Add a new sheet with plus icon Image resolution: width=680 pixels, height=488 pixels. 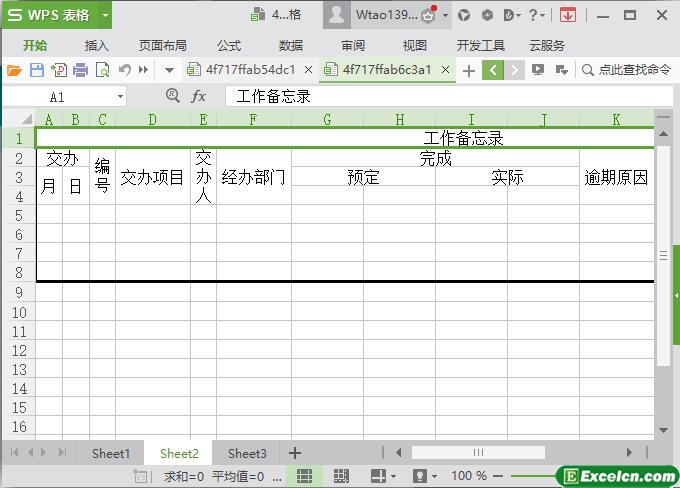point(295,453)
